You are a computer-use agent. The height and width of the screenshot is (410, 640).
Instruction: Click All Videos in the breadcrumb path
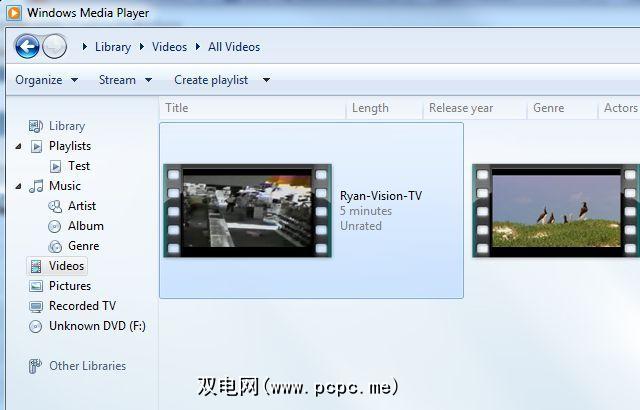pos(234,47)
